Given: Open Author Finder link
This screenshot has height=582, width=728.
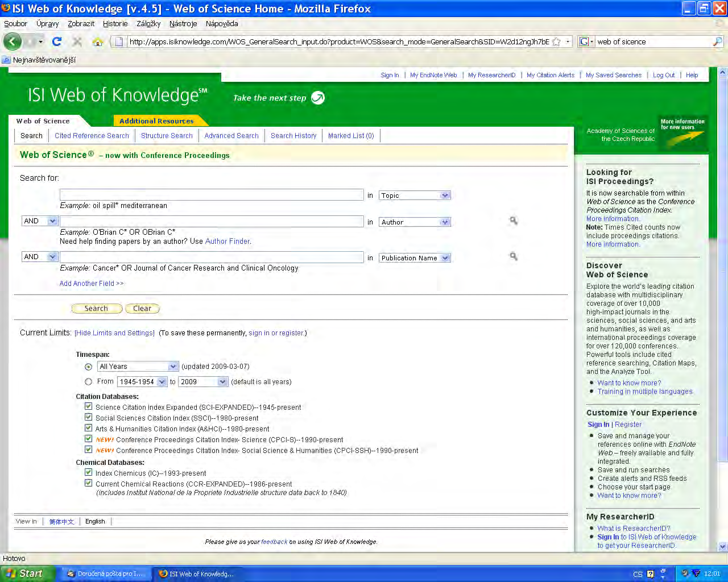Looking at the screenshot, I should pyautogui.click(x=227, y=242).
